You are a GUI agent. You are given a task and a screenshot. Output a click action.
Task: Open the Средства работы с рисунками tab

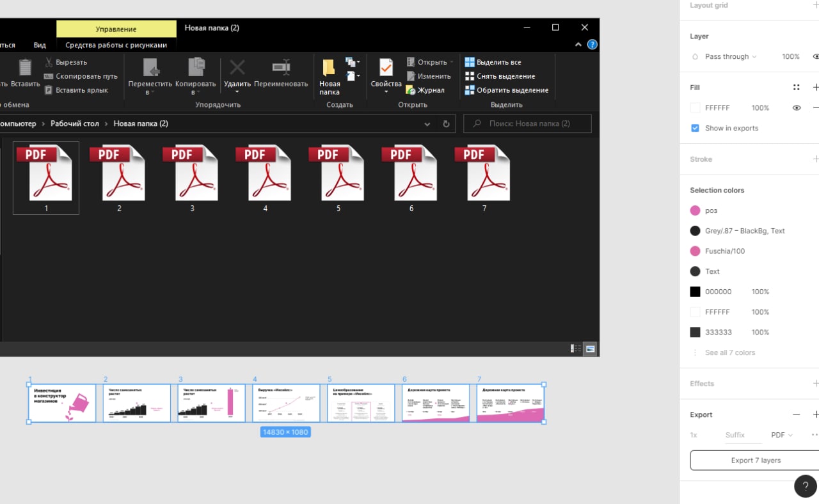coord(116,45)
